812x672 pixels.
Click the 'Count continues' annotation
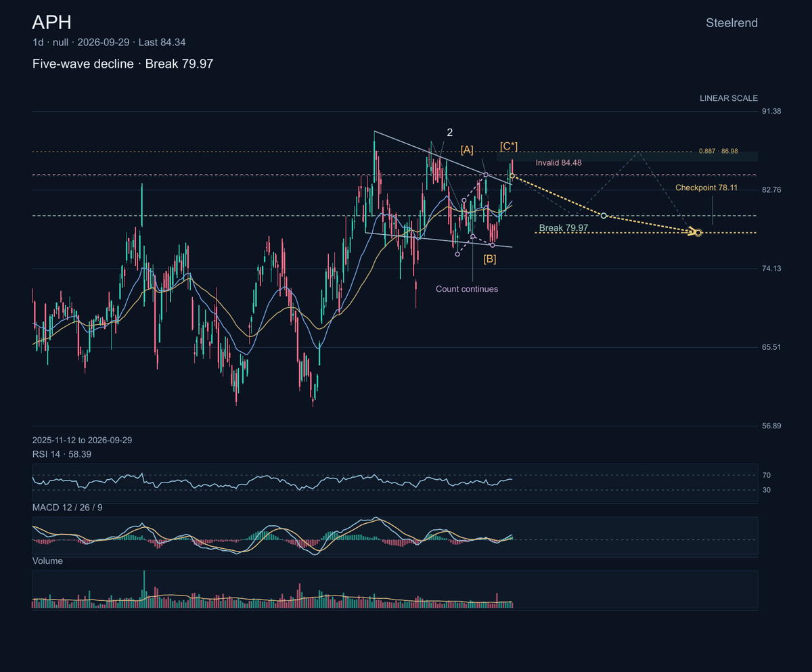point(467,289)
